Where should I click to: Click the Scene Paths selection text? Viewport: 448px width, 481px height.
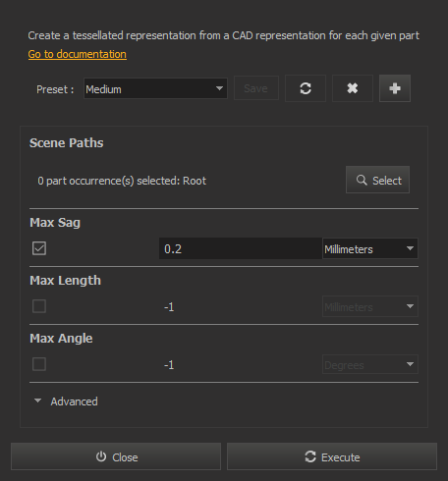122,181
